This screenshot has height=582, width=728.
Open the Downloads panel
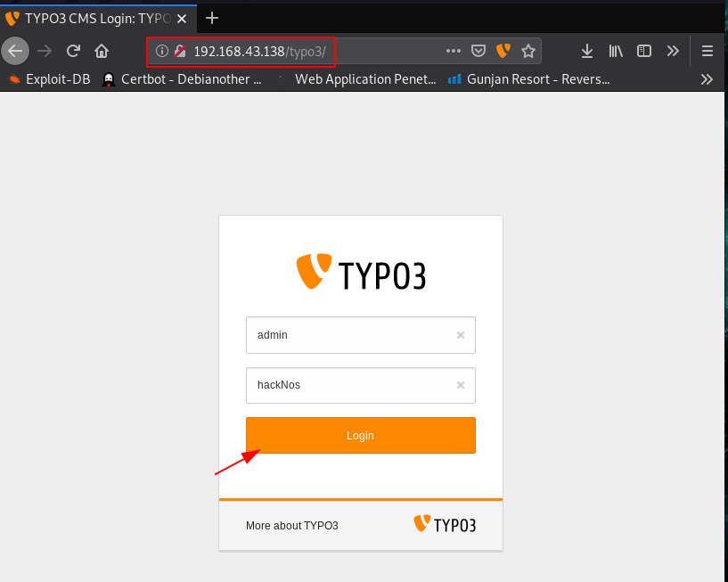[587, 51]
